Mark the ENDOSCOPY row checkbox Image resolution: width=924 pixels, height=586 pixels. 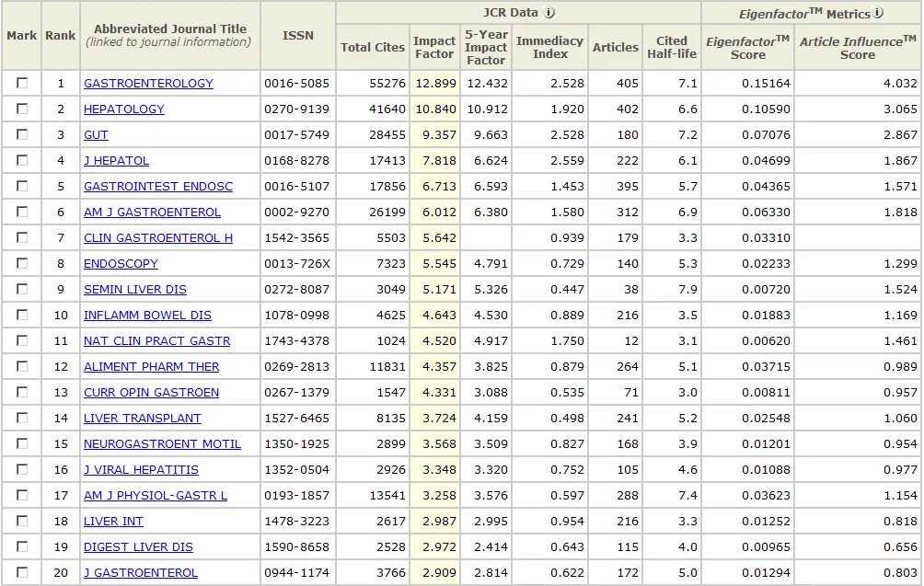[22, 263]
